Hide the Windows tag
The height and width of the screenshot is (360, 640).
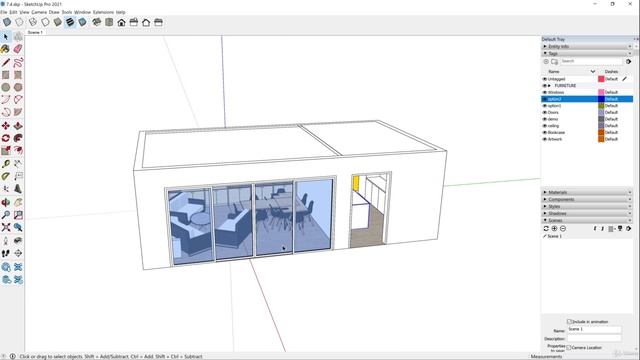pyautogui.click(x=544, y=92)
